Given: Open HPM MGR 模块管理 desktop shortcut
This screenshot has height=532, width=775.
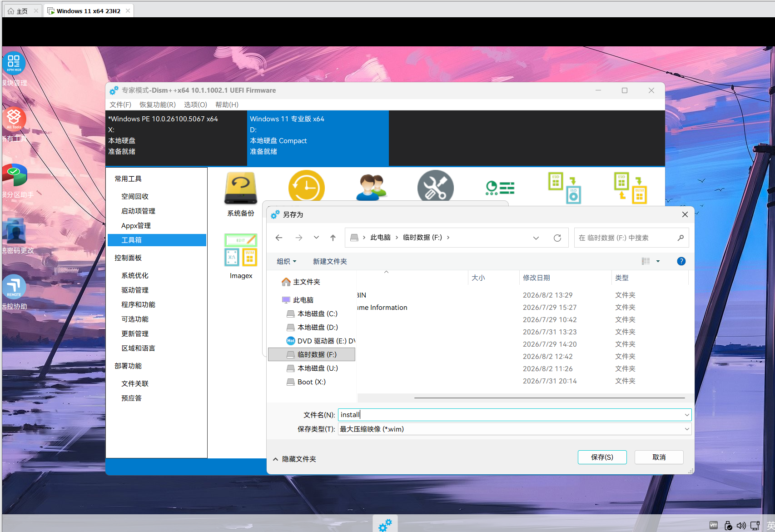Looking at the screenshot, I should pyautogui.click(x=14, y=69).
